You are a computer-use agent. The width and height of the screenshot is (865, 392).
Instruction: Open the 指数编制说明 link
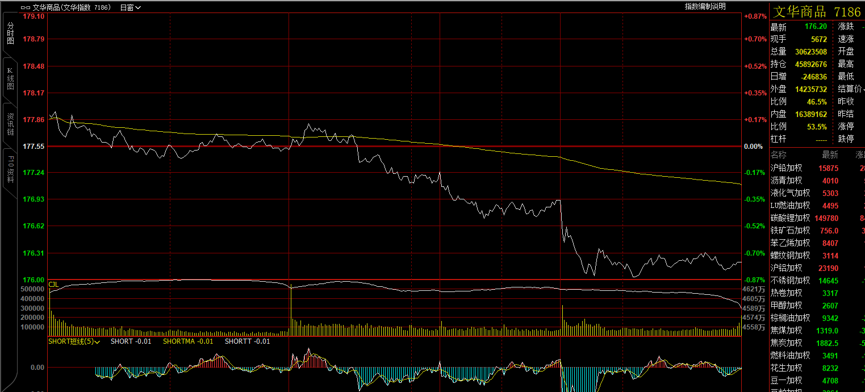[706, 7]
